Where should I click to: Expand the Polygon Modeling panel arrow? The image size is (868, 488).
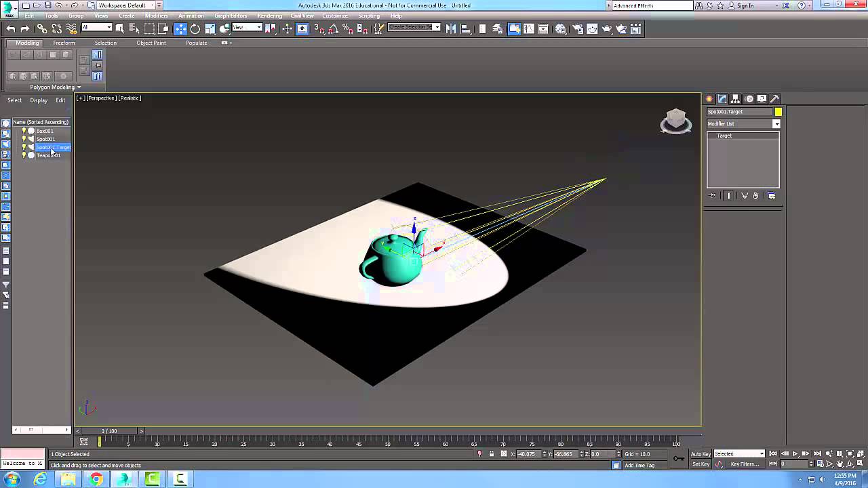click(79, 87)
